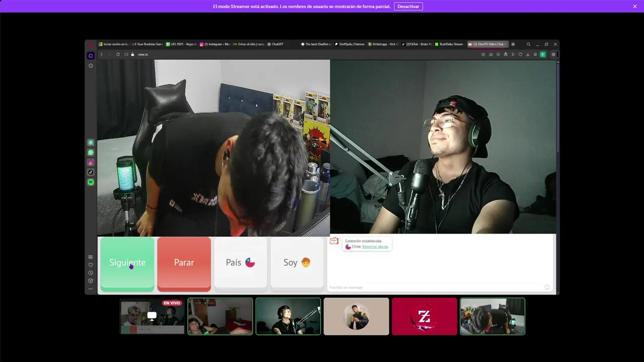Switch to the Instagram tab
This screenshot has width=644, height=362.
tap(215, 44)
